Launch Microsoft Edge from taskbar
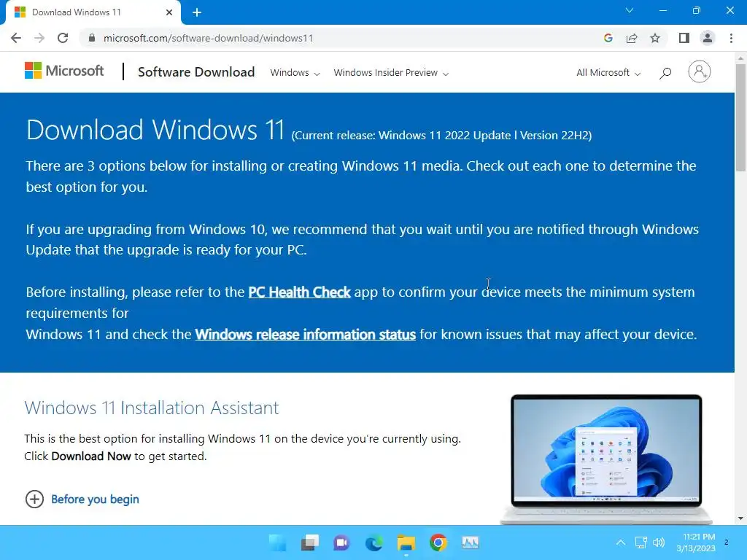 (374, 542)
